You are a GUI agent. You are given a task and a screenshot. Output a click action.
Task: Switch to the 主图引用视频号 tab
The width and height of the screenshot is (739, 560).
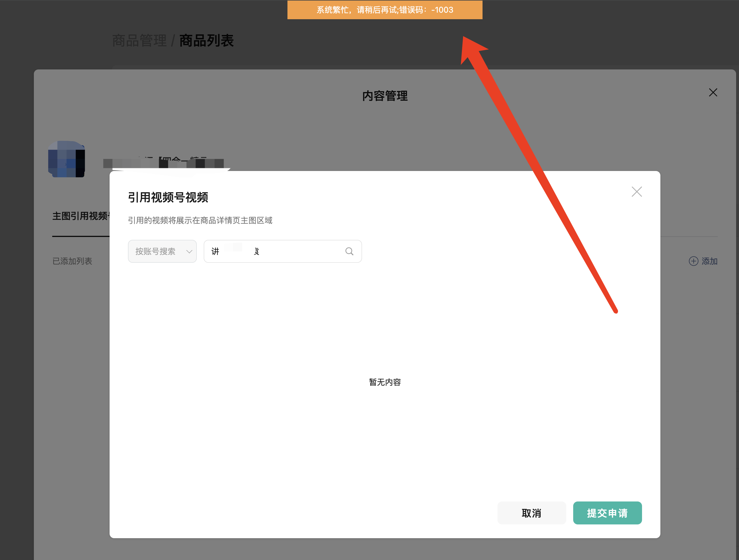pyautogui.click(x=81, y=216)
